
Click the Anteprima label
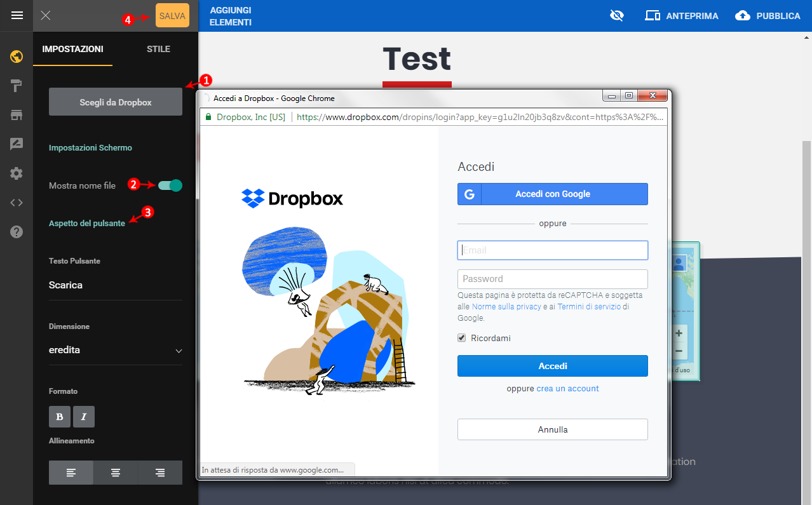[692, 17]
